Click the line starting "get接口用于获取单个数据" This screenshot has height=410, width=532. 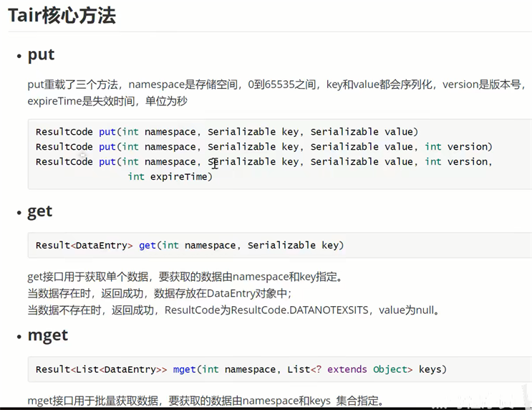coord(185,277)
